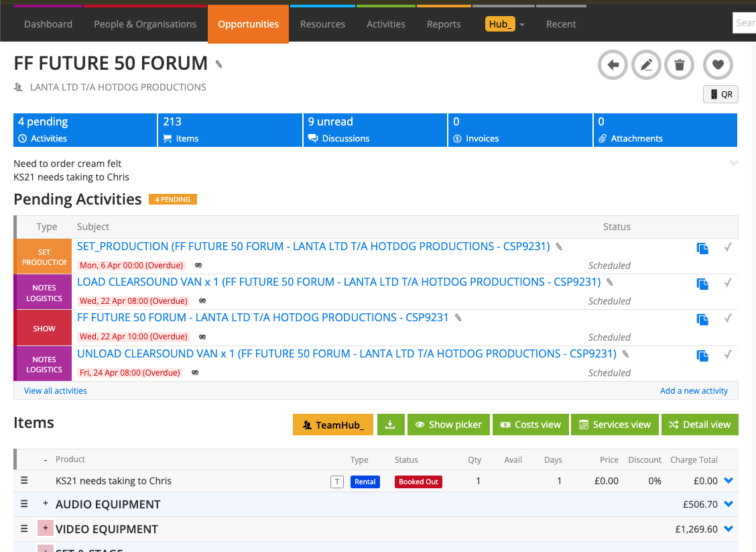The width and height of the screenshot is (756, 552).
Task: Go back using the circular arrow icon
Action: (613, 64)
